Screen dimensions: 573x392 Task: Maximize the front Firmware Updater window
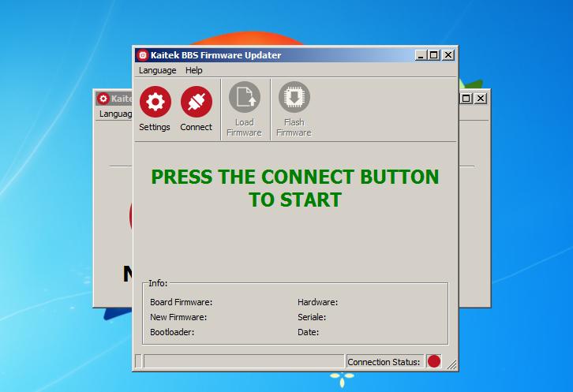434,55
